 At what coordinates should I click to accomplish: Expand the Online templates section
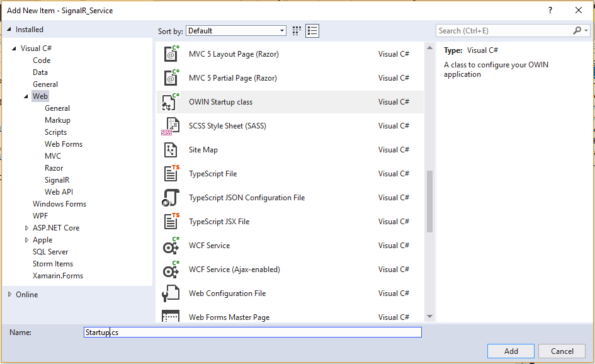pyautogui.click(x=9, y=295)
